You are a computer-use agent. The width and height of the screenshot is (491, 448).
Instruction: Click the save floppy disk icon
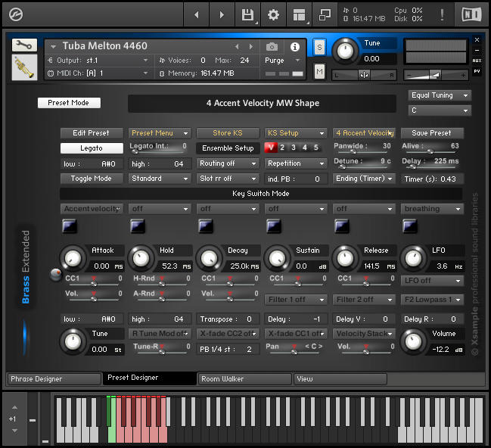(x=247, y=14)
